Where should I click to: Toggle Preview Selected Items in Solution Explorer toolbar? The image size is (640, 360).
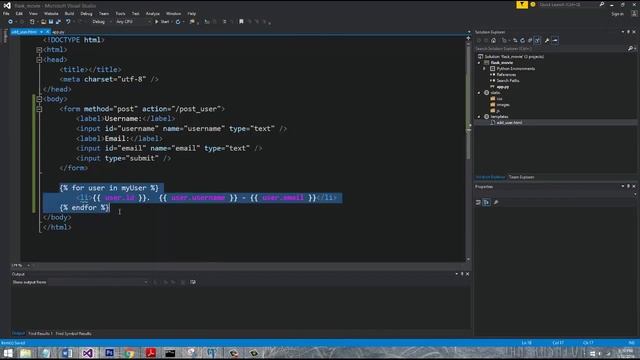(556, 40)
